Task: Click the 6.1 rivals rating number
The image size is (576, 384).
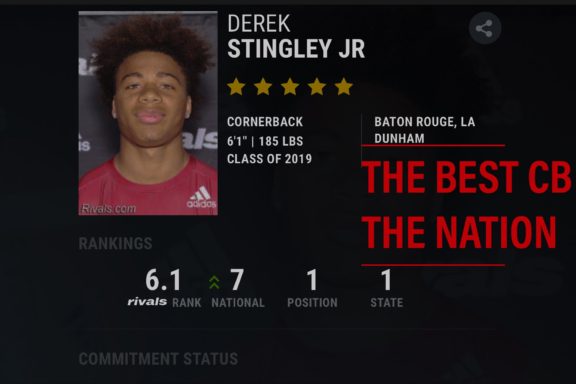Action: tap(163, 280)
